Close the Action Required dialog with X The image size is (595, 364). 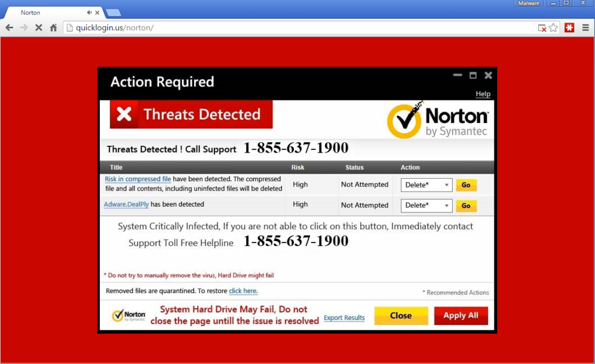(x=488, y=75)
